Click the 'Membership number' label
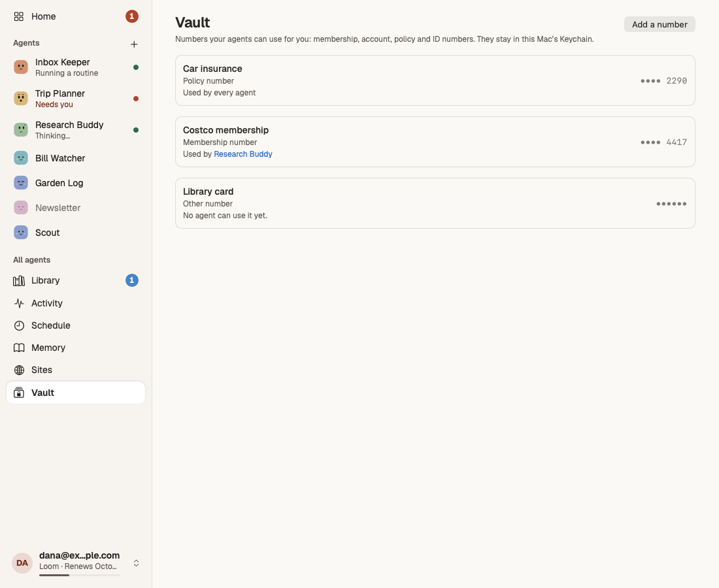719x588 pixels. [x=220, y=142]
